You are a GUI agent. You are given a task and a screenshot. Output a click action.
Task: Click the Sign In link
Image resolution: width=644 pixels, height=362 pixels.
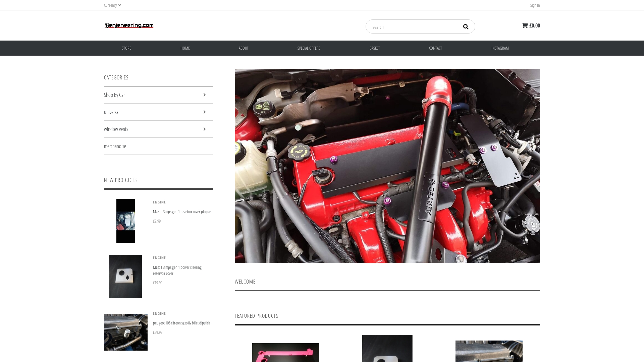[x=535, y=5]
